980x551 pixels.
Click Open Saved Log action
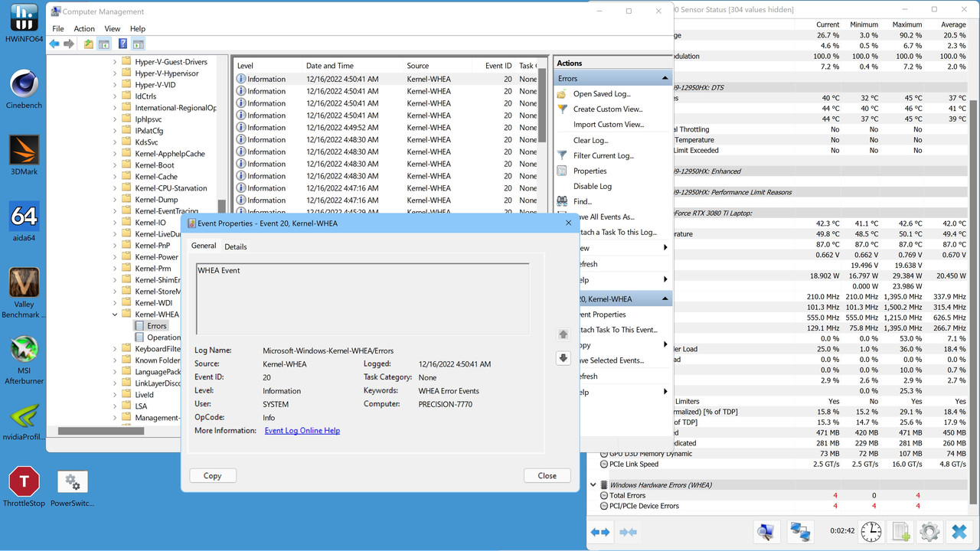[602, 94]
